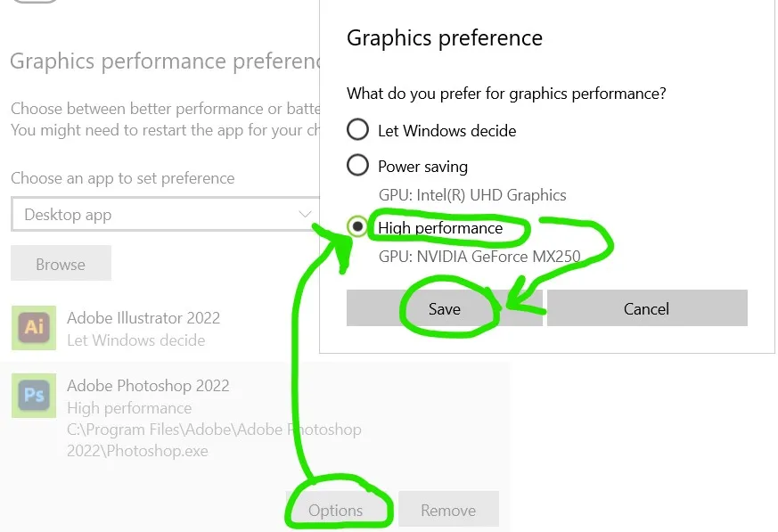The width and height of the screenshot is (778, 532).
Task: Cancel the Graphics preference dialog
Action: pyautogui.click(x=646, y=308)
